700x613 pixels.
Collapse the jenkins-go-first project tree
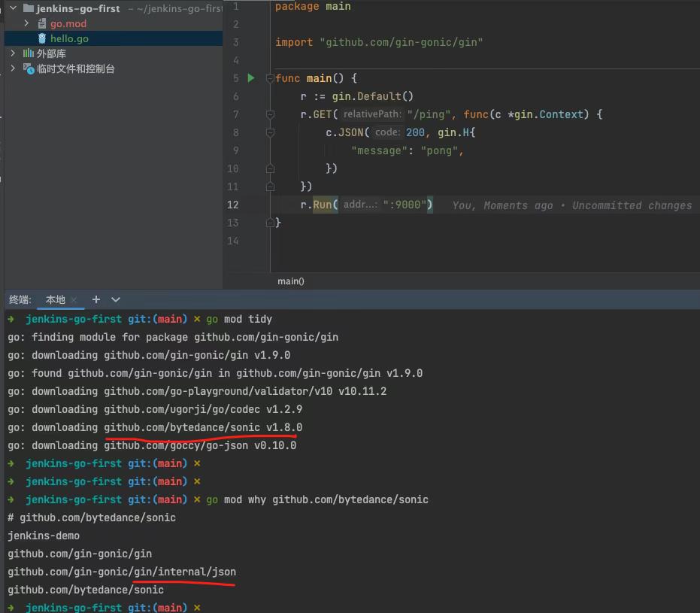(13, 8)
